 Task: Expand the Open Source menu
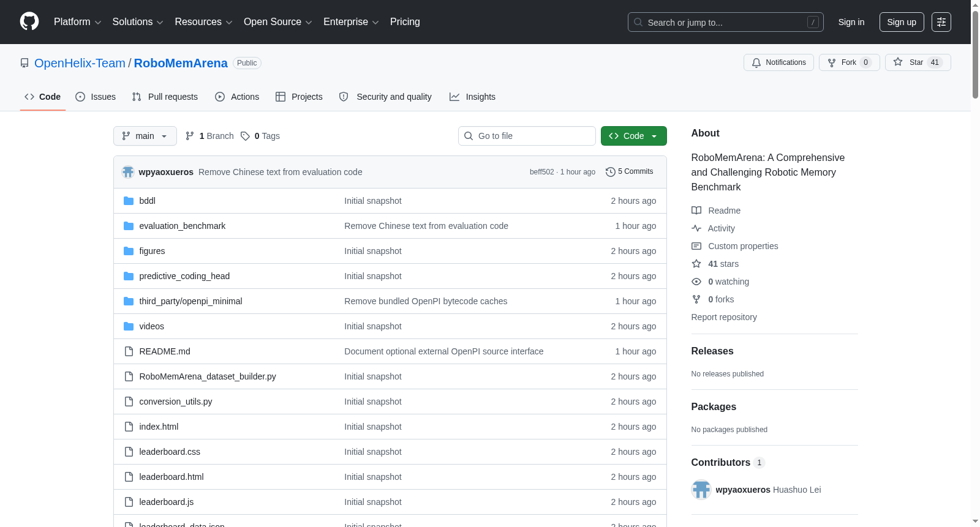(278, 22)
